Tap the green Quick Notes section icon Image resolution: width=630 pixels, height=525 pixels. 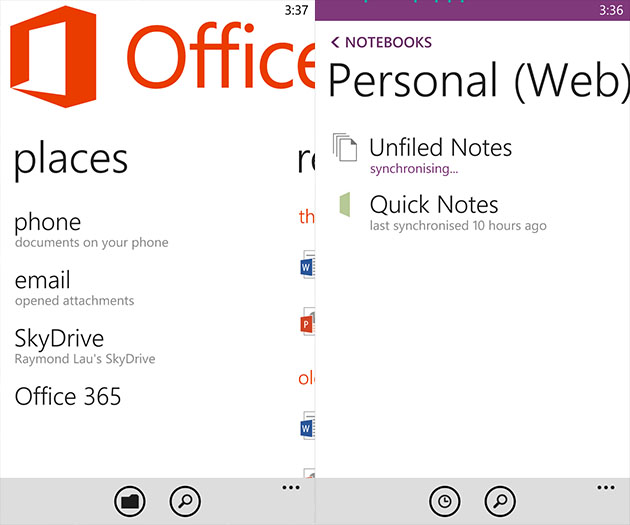coord(345,204)
